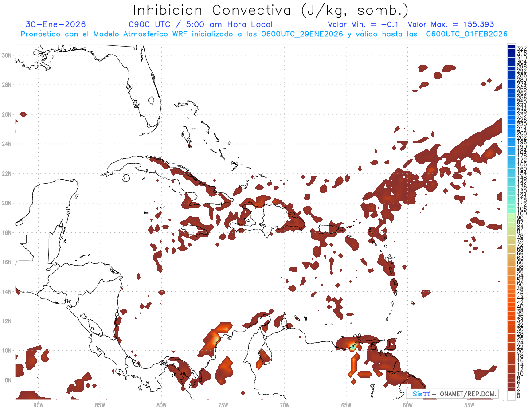Click the 10N latitude label
The width and height of the screenshot is (532, 411).
pos(7,351)
